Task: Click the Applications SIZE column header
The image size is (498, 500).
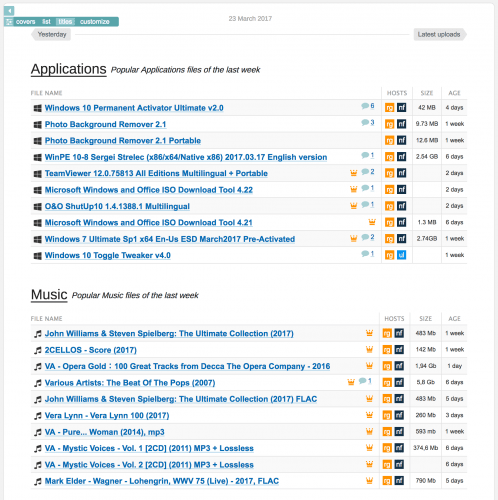Action: pyautogui.click(x=427, y=93)
